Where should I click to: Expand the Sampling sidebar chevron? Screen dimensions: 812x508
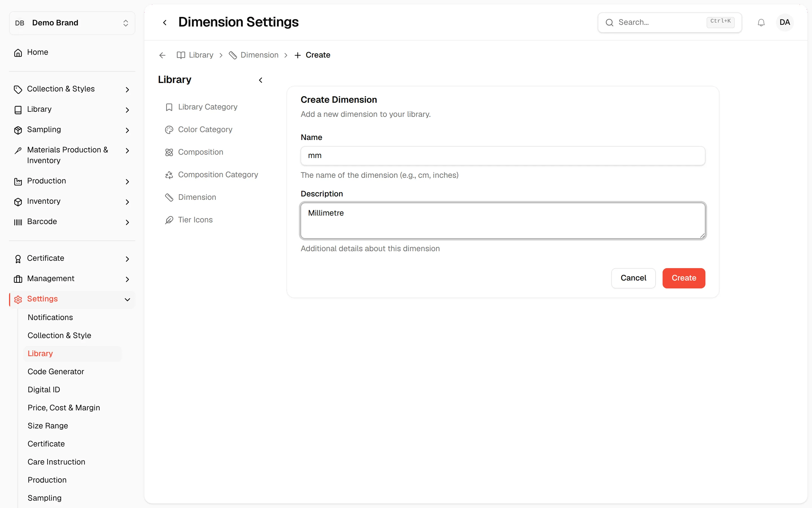pyautogui.click(x=127, y=130)
